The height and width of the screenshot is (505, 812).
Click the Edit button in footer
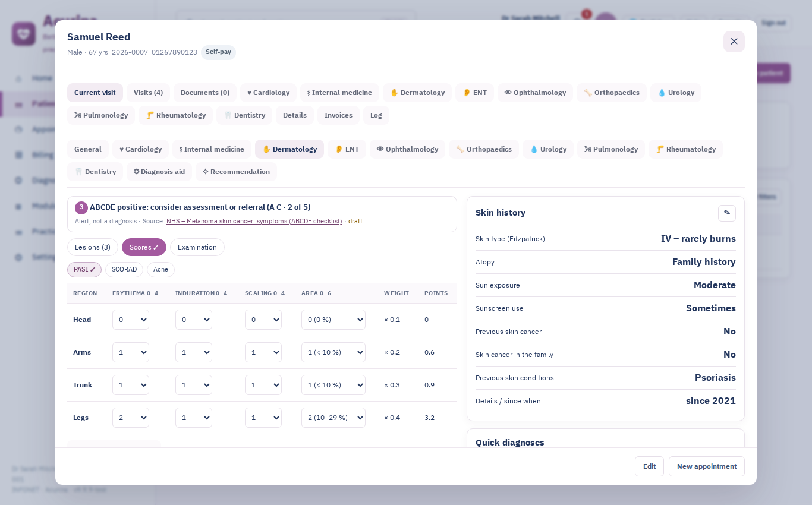[x=649, y=466]
